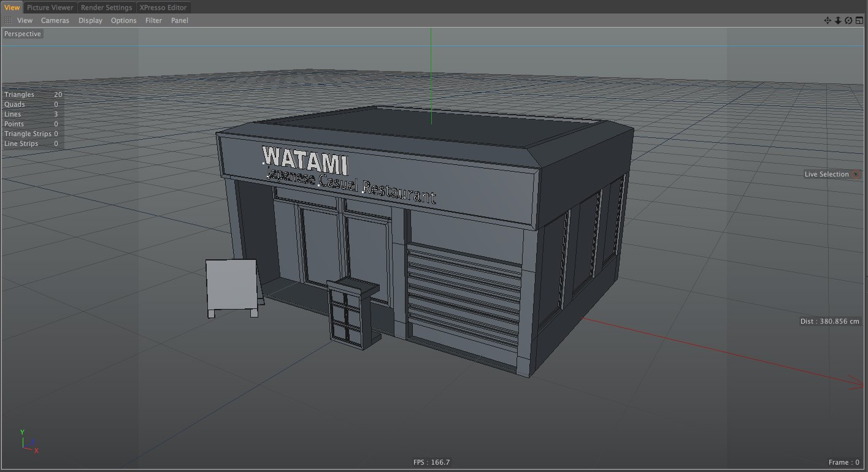Screen dimensions: 868x472
Task: Open the Display menu
Action: pyautogui.click(x=90, y=20)
